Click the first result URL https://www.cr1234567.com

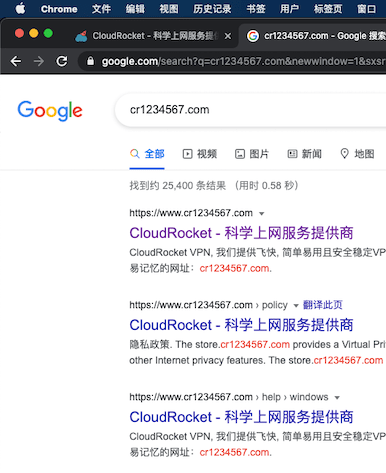(191, 213)
